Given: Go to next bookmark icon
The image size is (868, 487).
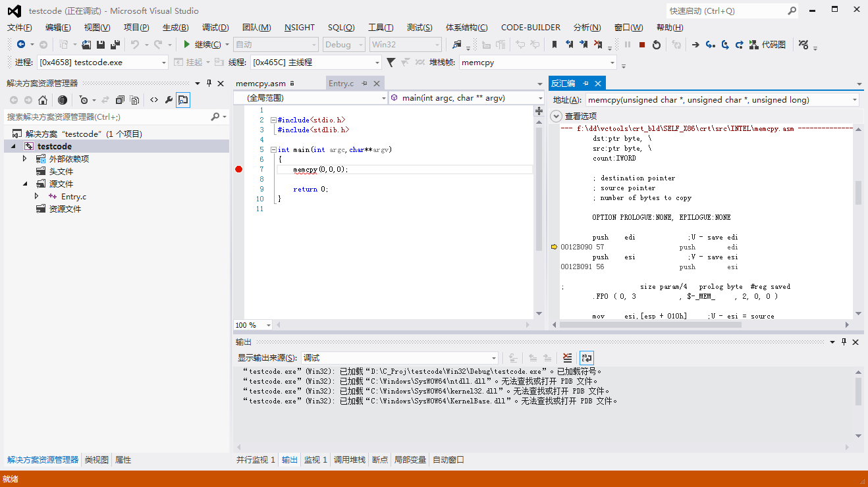Looking at the screenshot, I should click(x=583, y=44).
